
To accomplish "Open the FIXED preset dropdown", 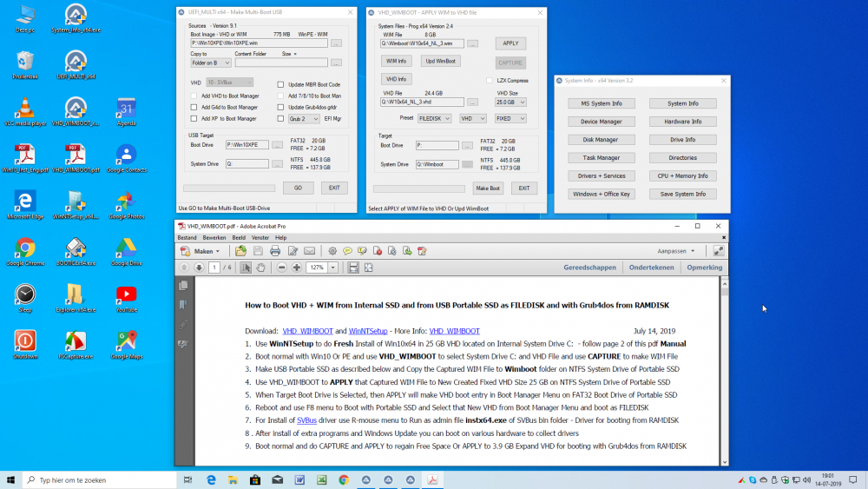I will [510, 118].
